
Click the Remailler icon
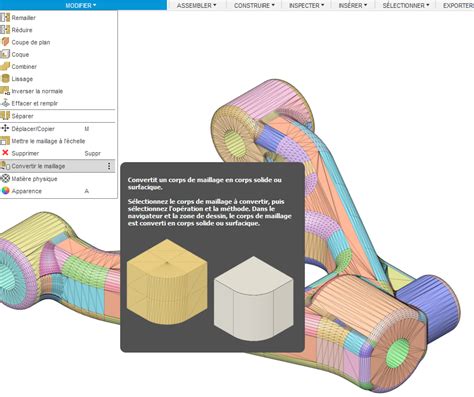coord(5,17)
